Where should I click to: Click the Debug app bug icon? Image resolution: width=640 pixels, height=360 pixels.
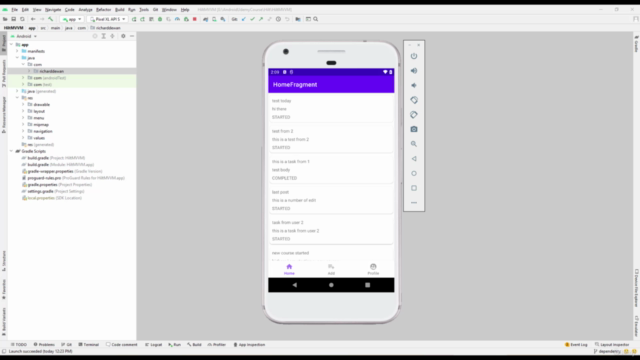pyautogui.click(x=160, y=19)
